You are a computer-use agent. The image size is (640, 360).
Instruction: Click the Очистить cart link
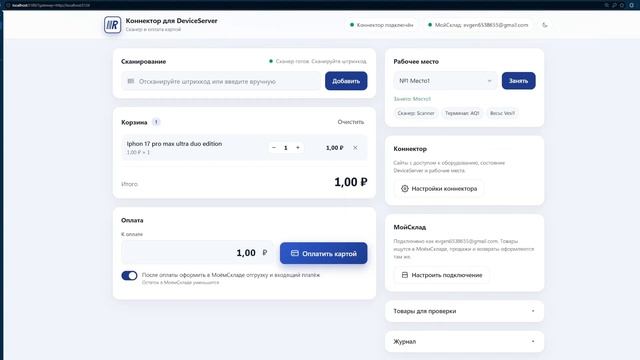click(351, 122)
